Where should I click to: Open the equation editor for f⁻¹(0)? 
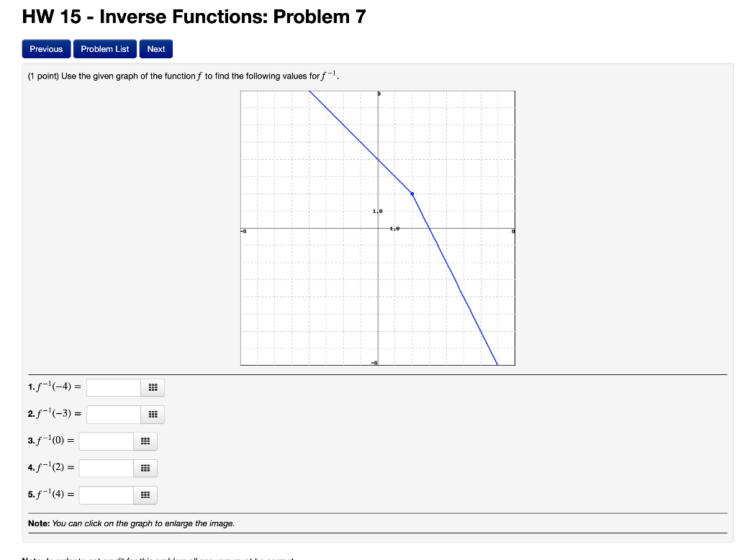coord(145,441)
